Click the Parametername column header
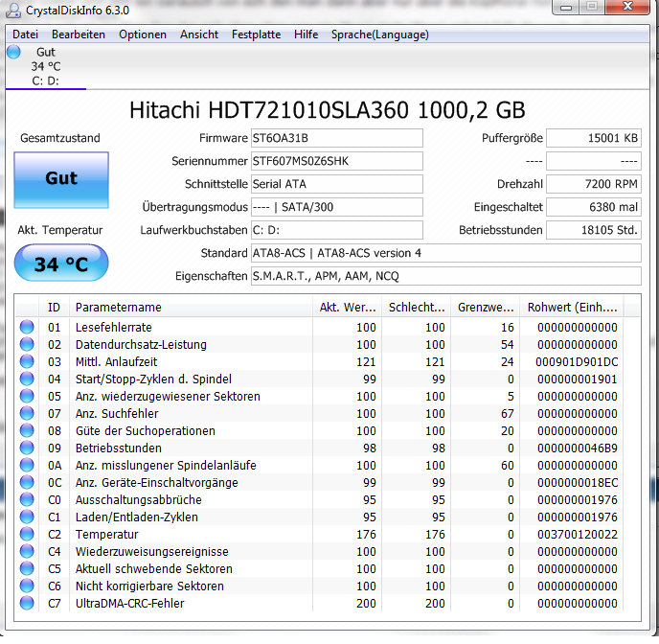Viewport: 659px width, 644px height. 191,308
